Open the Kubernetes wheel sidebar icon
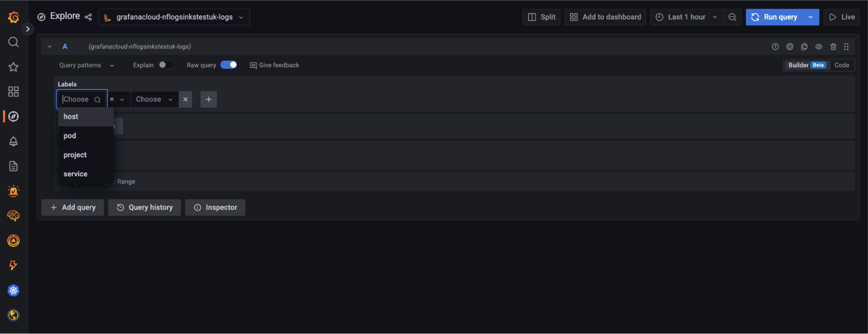Screen dimensions: 868x334 (13, 290)
